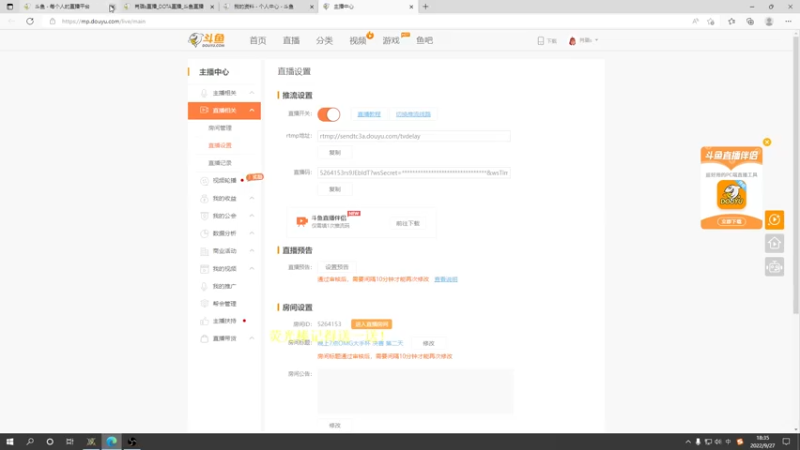Open the notification center in the tray
The width and height of the screenshot is (800, 450).
[786, 442]
